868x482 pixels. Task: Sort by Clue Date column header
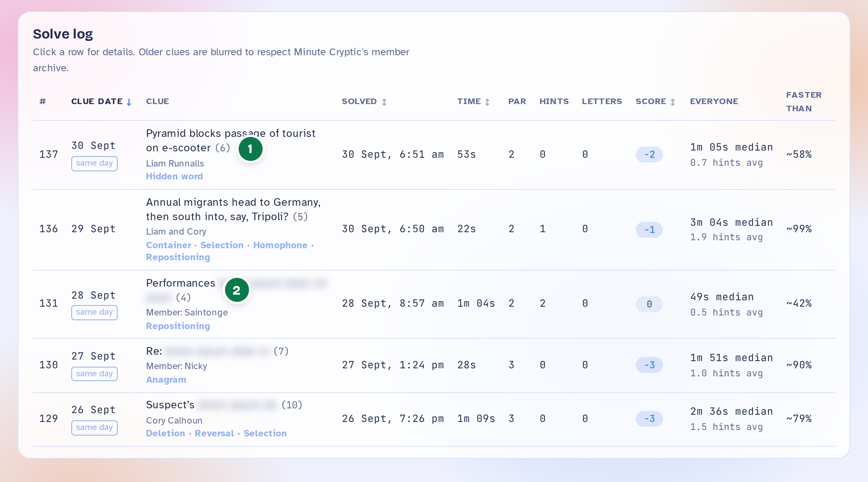point(101,102)
